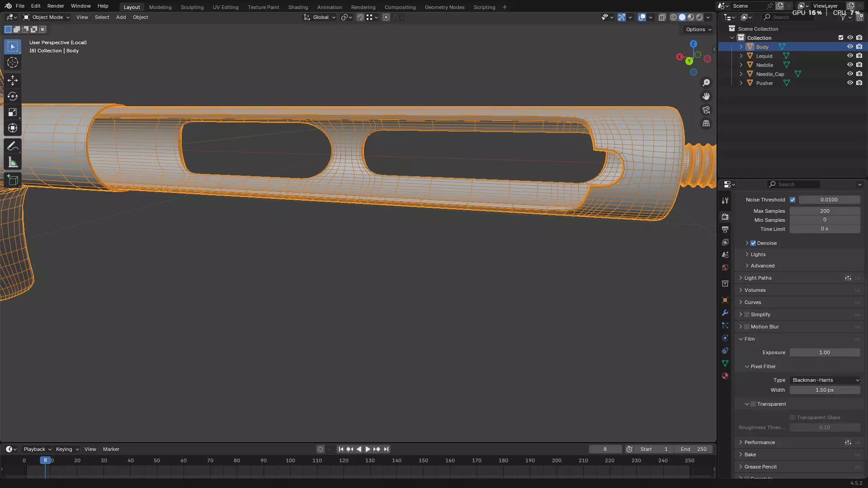This screenshot has height=488, width=868.
Task: Select the Measure tool
Action: [x=13, y=163]
